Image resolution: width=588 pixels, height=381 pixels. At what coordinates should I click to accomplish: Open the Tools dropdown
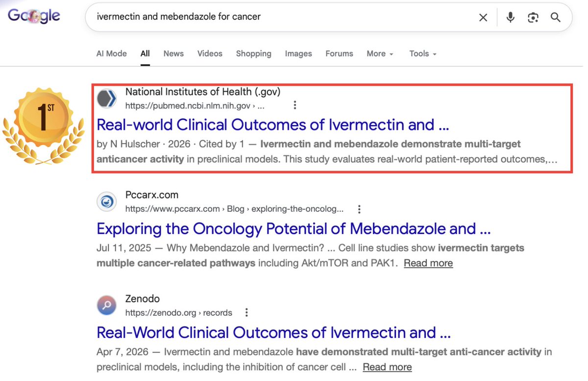[x=423, y=54]
